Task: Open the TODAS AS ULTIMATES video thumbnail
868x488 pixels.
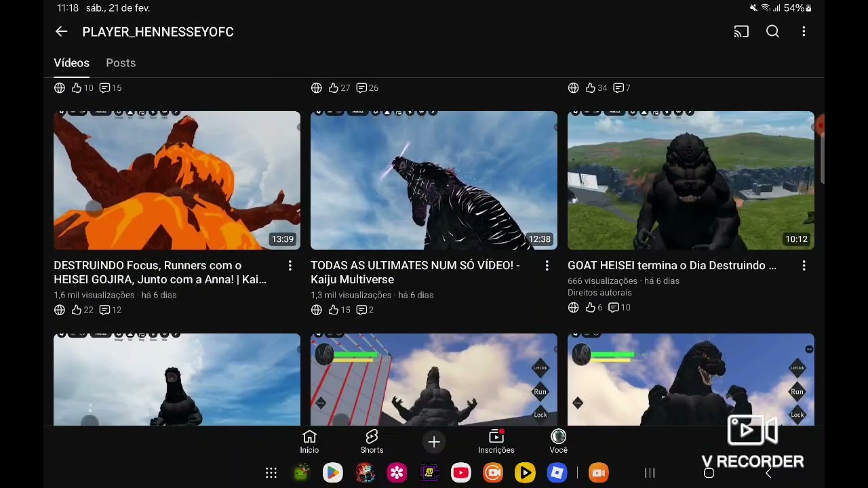Action: (x=434, y=180)
